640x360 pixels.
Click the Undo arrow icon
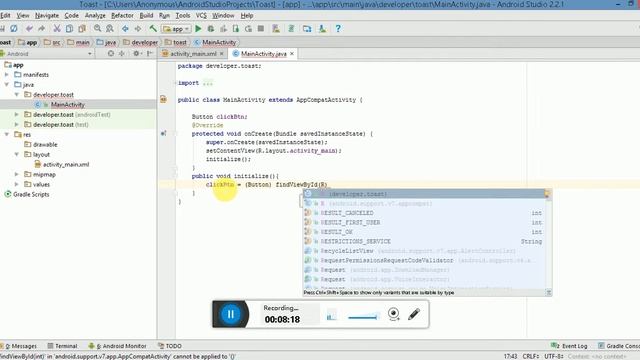[29, 29]
